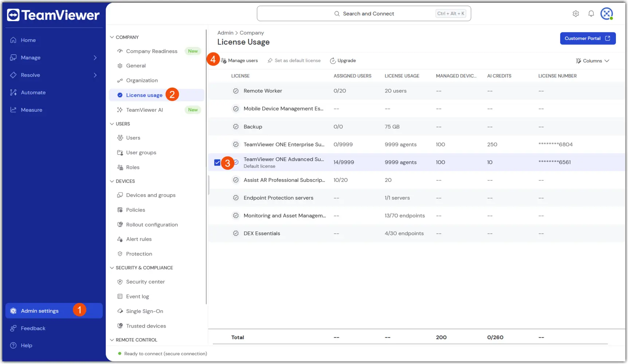Click the Remote Worker license status icon

pyautogui.click(x=236, y=91)
